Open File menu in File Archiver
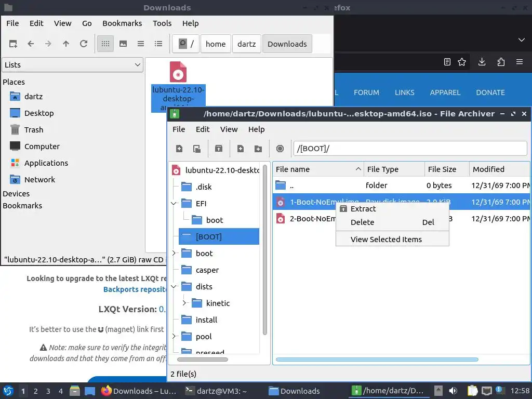This screenshot has width=532, height=399. point(179,129)
